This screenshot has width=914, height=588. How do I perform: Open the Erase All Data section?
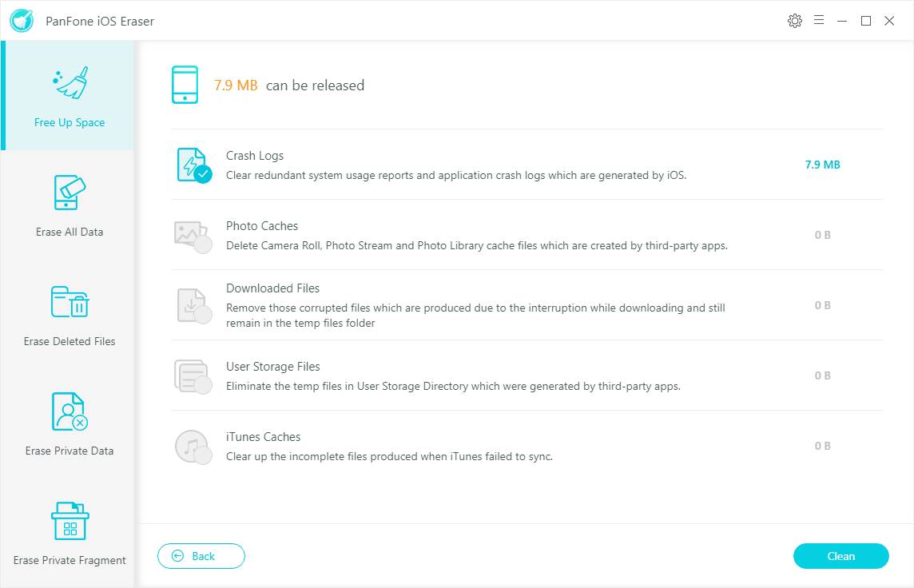[x=70, y=206]
